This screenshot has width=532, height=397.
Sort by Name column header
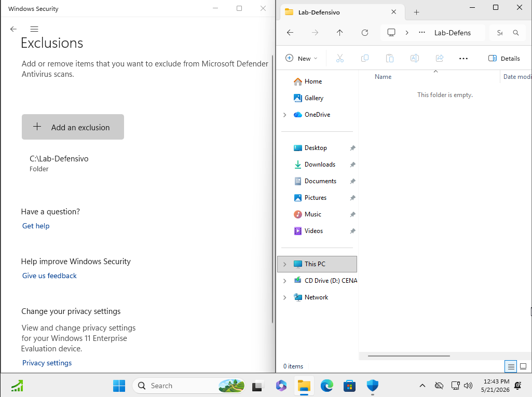pyautogui.click(x=383, y=77)
